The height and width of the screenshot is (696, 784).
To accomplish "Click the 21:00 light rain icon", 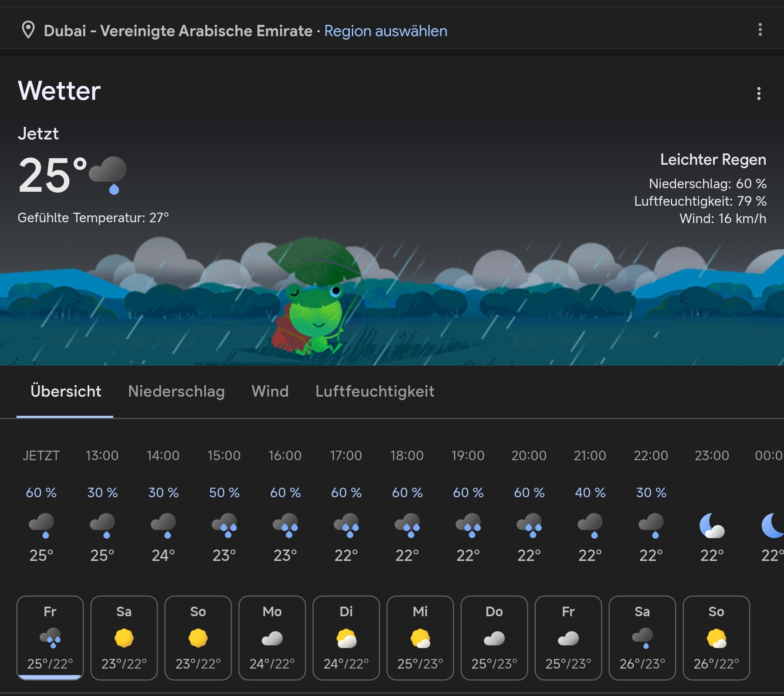I will click(590, 526).
